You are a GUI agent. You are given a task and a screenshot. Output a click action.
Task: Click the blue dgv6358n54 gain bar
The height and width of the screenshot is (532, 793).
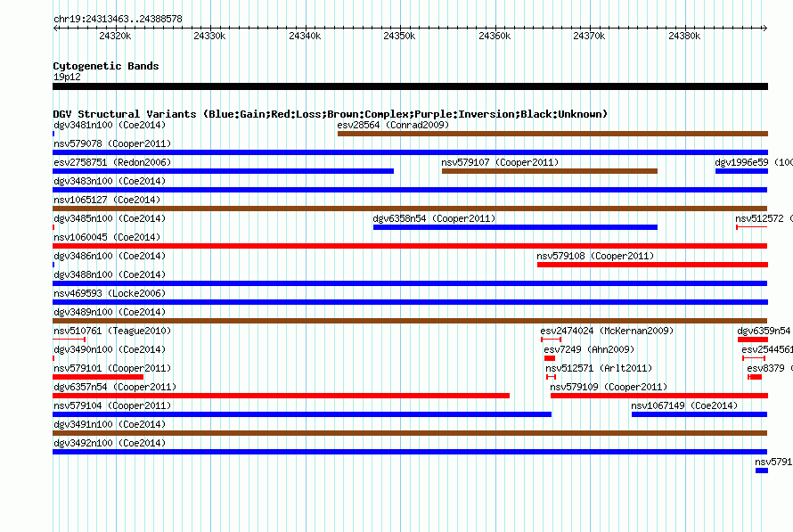coord(515,227)
